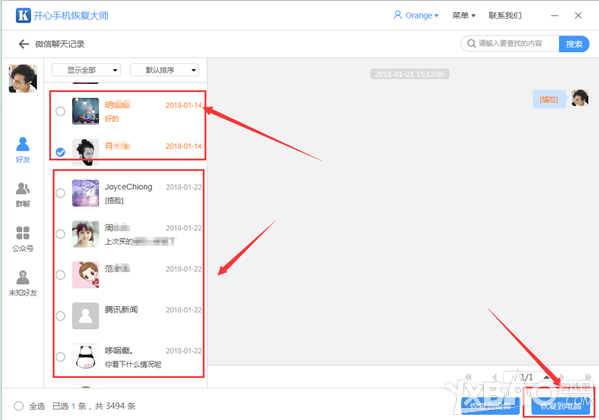Select the radio button for 腾讯新闻
The height and width of the screenshot is (420, 599).
60,316
